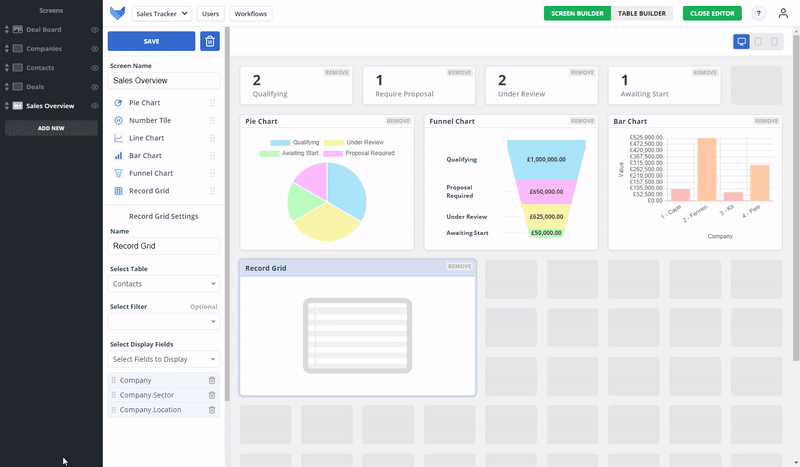Toggle visibility of Sales Overview screen
Viewport: 800px width, 467px height.
click(x=94, y=106)
